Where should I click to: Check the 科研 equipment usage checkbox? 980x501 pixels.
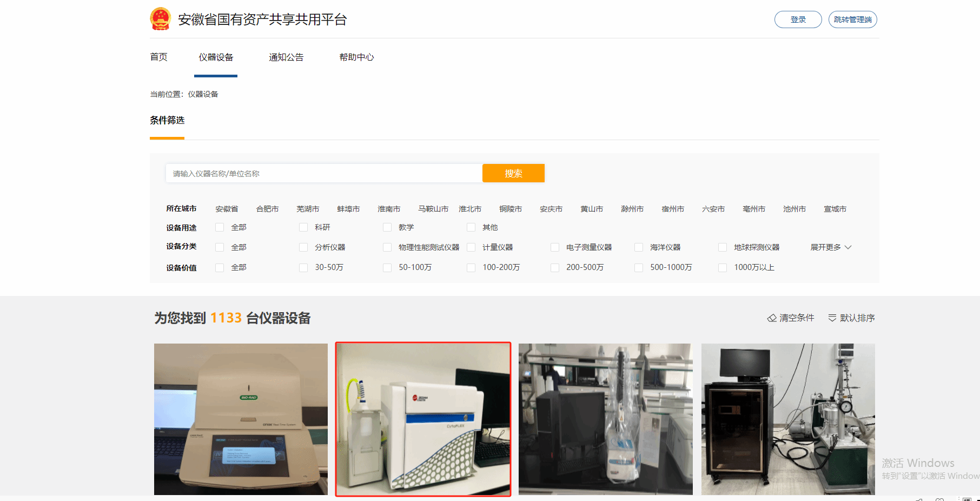[x=303, y=227]
